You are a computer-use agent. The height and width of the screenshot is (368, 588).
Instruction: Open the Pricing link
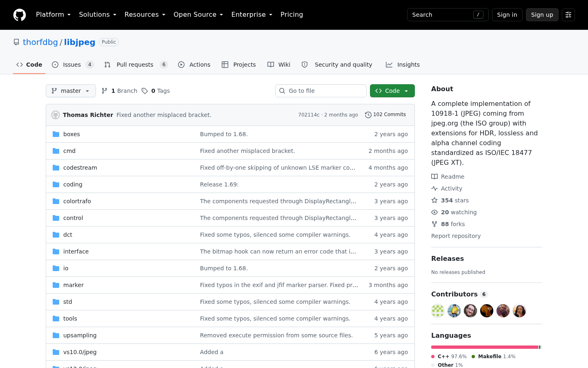point(292,15)
